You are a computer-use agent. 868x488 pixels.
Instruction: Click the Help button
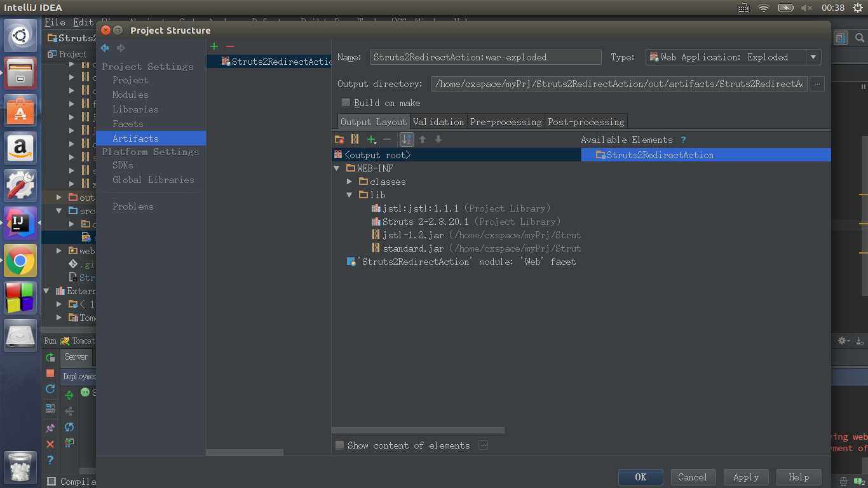pyautogui.click(x=799, y=477)
